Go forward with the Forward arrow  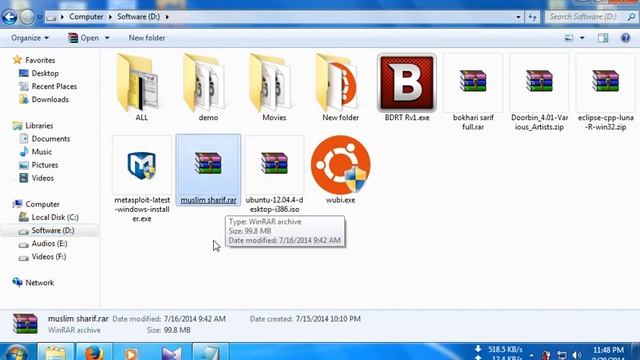27,17
